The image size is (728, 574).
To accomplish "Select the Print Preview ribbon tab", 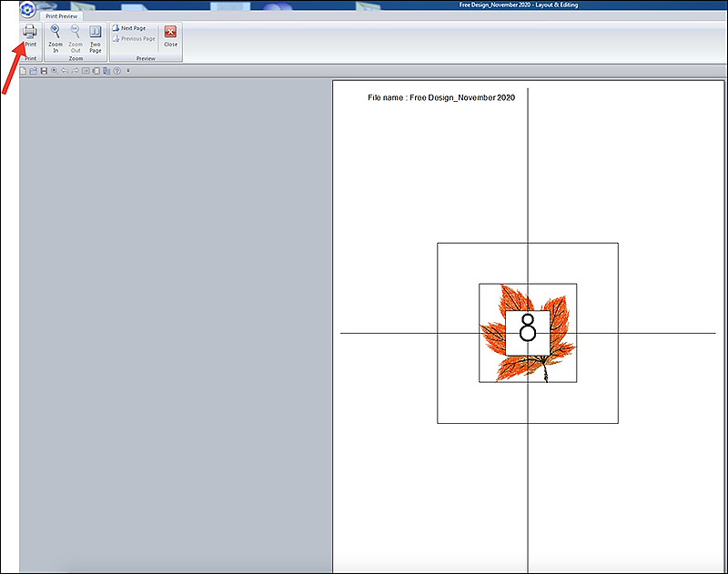I will point(62,16).
